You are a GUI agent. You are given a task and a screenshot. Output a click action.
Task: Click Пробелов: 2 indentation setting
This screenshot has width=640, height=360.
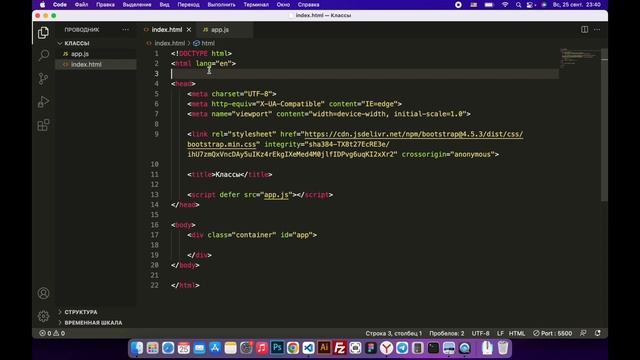447,333
